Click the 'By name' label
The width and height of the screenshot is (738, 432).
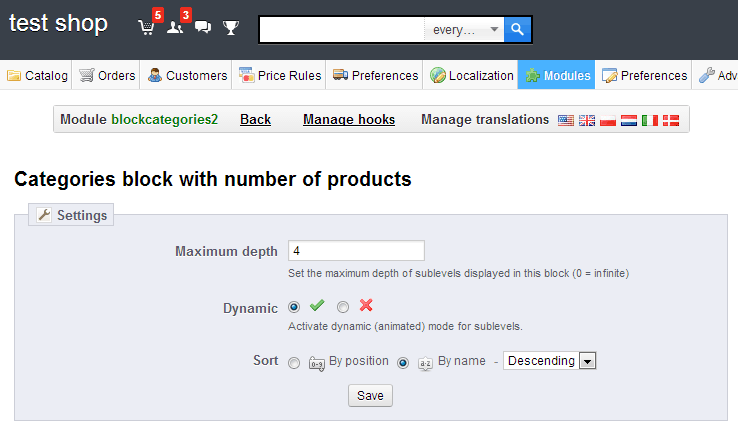point(462,361)
